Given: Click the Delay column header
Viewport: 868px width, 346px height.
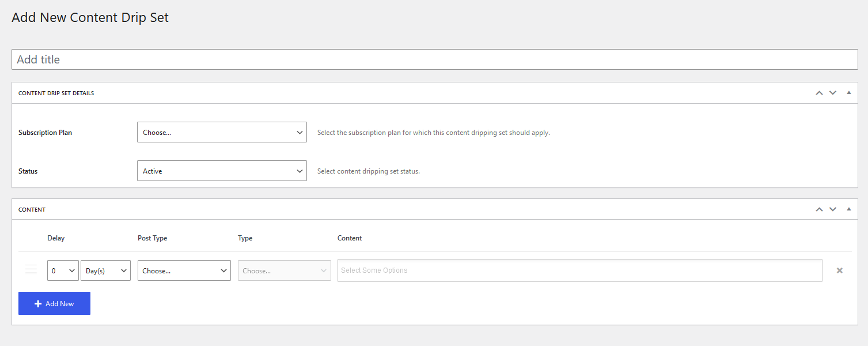Looking at the screenshot, I should [56, 238].
